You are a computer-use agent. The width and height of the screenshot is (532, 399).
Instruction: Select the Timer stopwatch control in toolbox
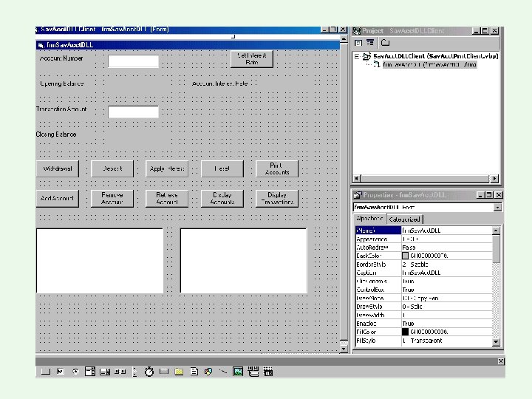tap(149, 372)
